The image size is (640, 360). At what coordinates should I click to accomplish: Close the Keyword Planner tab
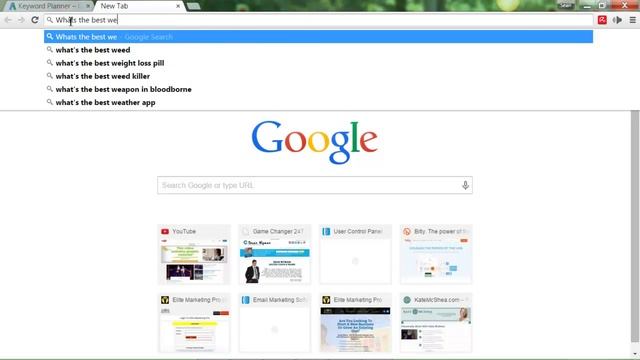click(x=88, y=6)
